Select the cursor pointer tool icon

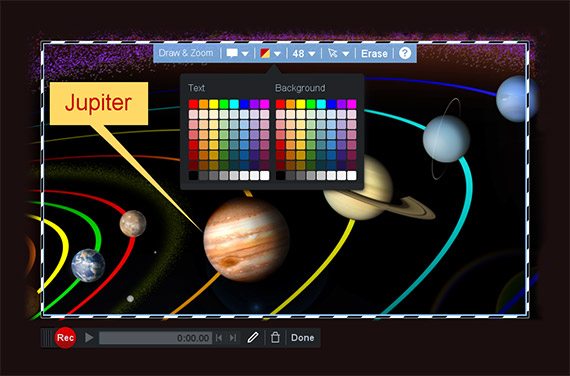[x=332, y=53]
